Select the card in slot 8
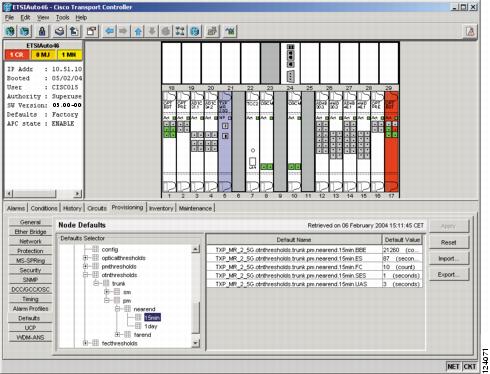490x374 pixels. point(266,142)
